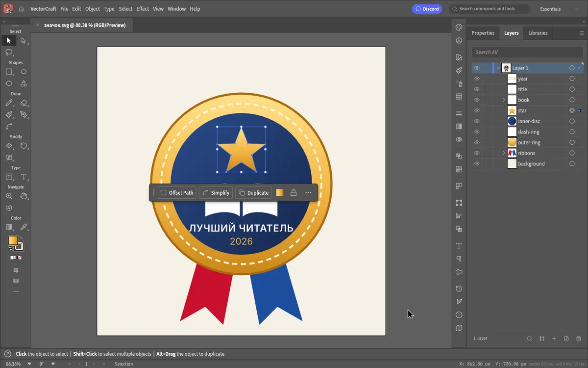Delete layer with the trash icon
Screen dimensions: 588x368
point(579,339)
